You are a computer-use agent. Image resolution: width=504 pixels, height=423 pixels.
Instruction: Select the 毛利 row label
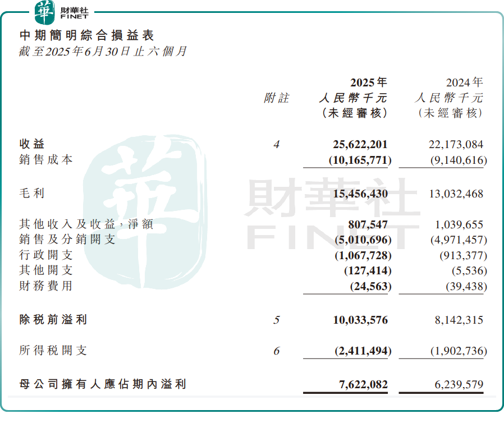[x=32, y=193]
